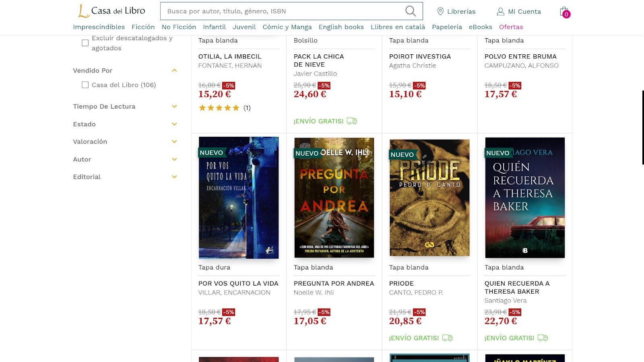Screen dimensions: 644x362
Task: Expand the Editorial filter
Action: click(174, 177)
